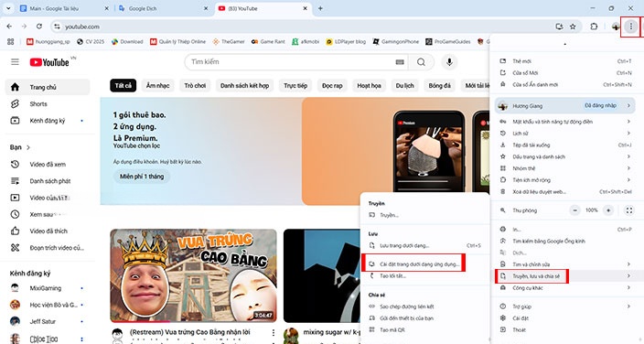Viewport: 644px width, 344px height.
Task: Expand the Hương Giang profile submenu
Action: pos(628,106)
